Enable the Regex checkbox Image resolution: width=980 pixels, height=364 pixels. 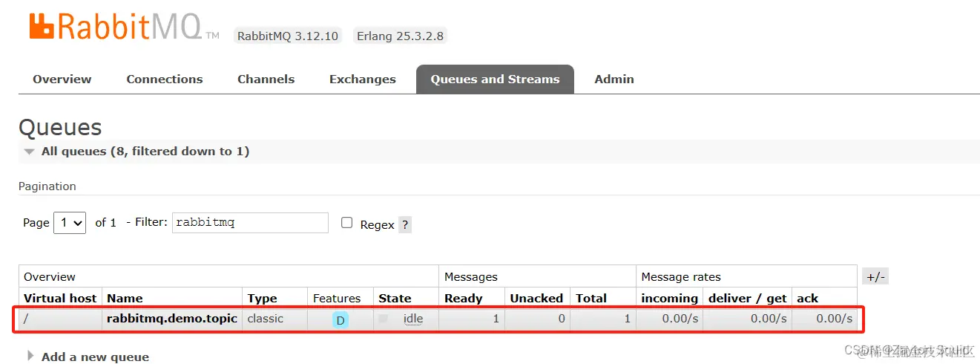coord(346,223)
